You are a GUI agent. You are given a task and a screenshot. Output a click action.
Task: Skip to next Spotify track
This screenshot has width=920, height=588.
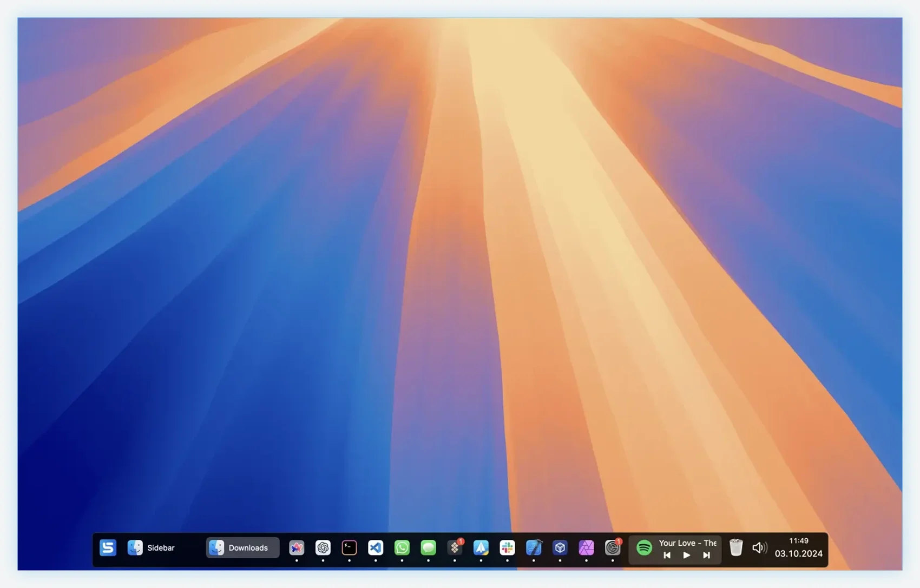(707, 556)
